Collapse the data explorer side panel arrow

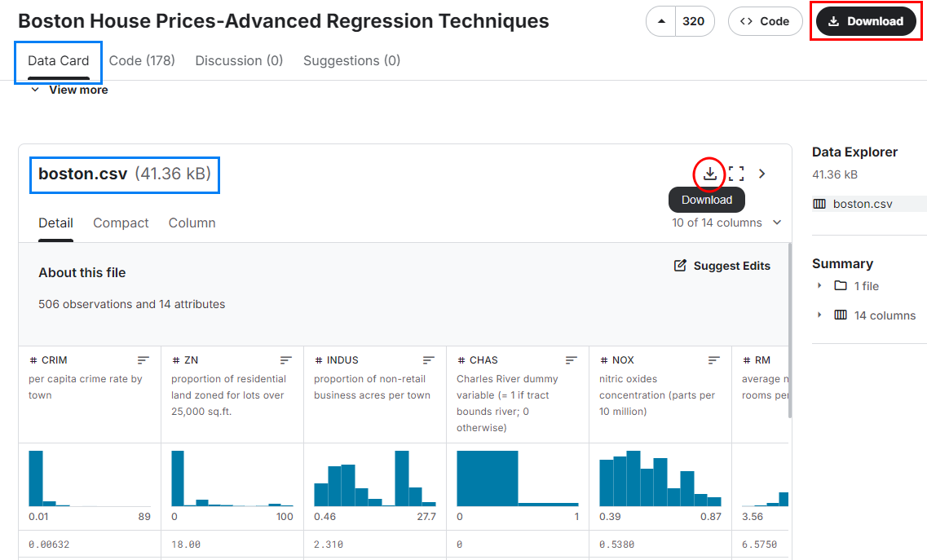(x=762, y=174)
